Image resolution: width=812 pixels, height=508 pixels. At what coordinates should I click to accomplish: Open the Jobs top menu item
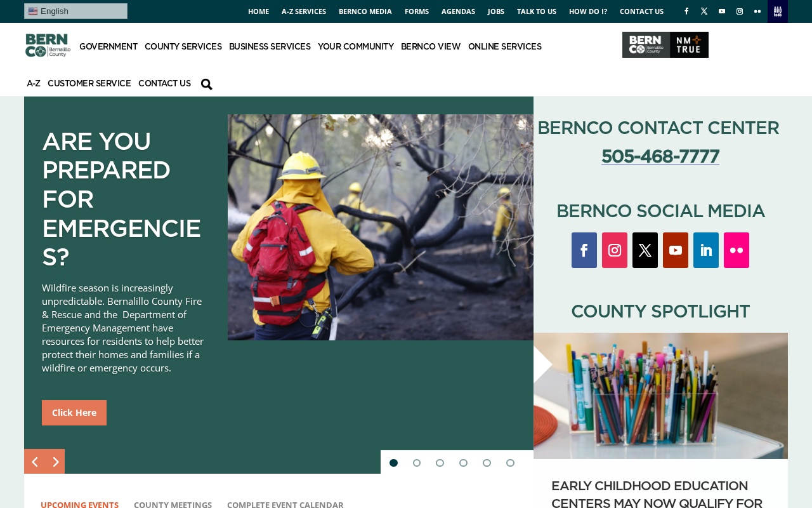pos(496,11)
